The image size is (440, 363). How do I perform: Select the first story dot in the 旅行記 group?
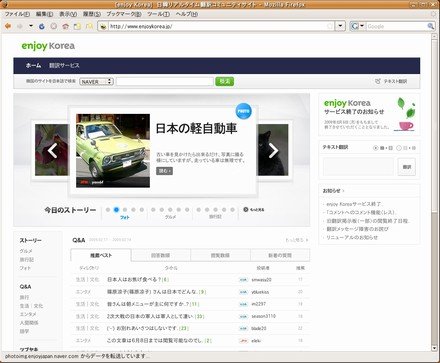tap(198, 210)
